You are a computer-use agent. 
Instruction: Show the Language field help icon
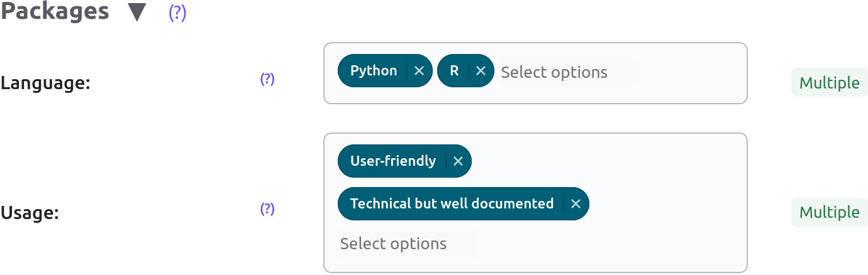coord(267,79)
